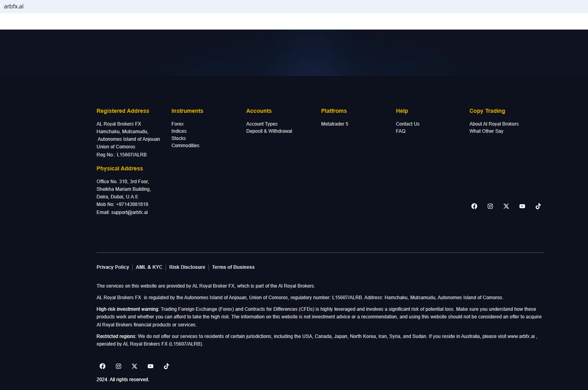Screen dimensions: 588x390
Task: Click YouTube icon above the copyright line
Action: click(150, 366)
